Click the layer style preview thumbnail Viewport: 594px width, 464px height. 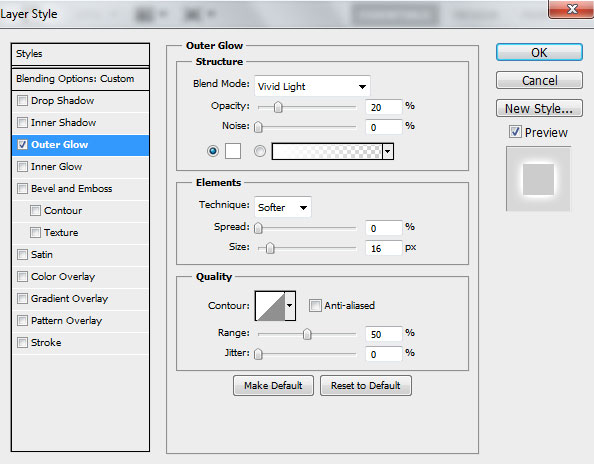click(538, 179)
